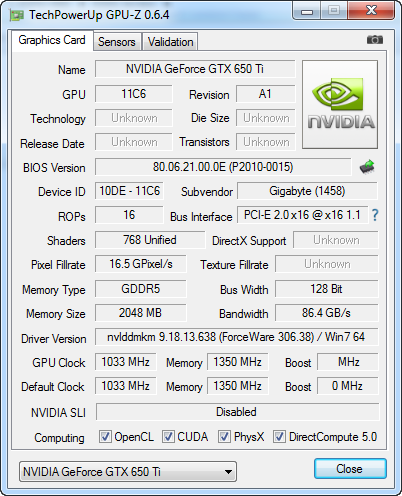This screenshot has width=402, height=496.
Task: Click the Subvendor Gigabyte field
Action: (307, 191)
